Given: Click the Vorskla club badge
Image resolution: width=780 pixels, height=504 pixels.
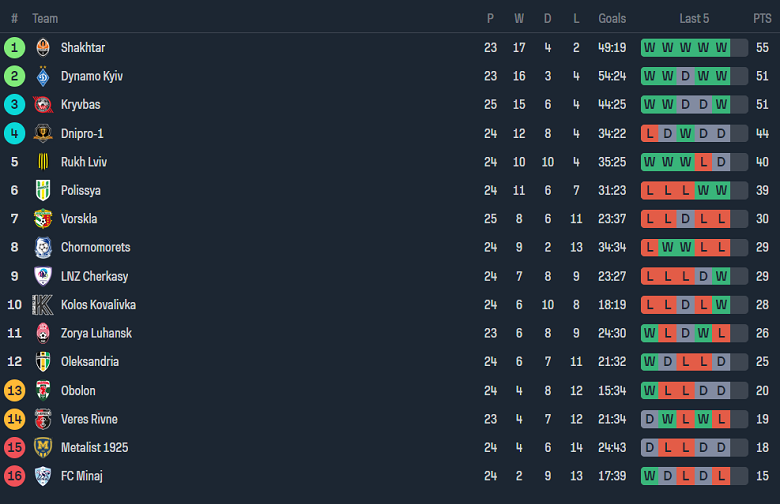Looking at the screenshot, I should pos(43,219).
